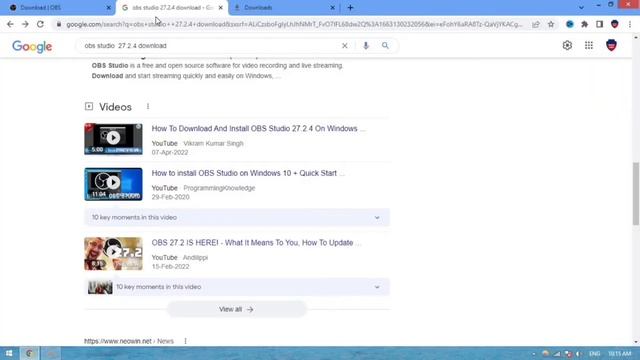Click the ProgrammingKnowledge channel text
Screen dimensions: 640x360
click(219, 188)
